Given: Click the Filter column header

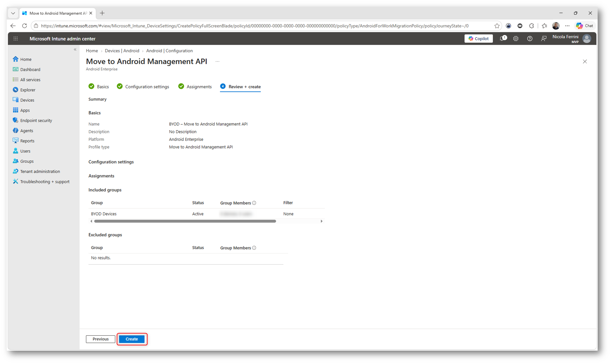Looking at the screenshot, I should (288, 203).
